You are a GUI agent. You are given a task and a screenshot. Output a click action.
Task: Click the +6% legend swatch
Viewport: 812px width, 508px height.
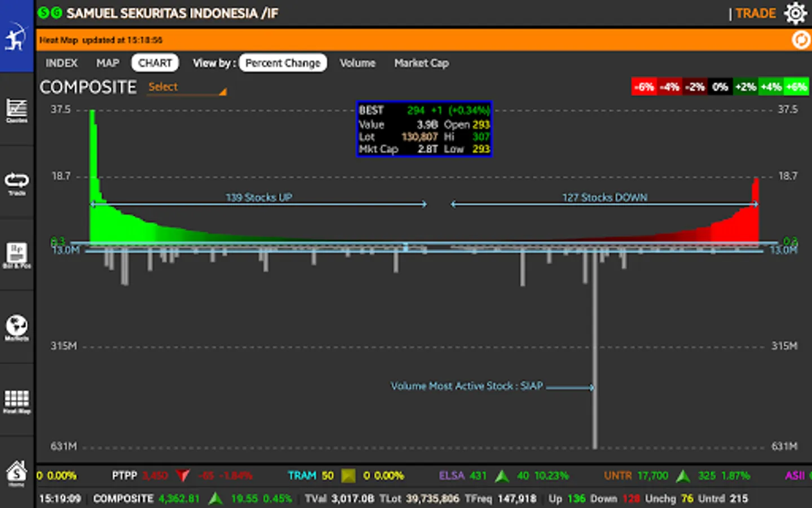pyautogui.click(x=796, y=87)
